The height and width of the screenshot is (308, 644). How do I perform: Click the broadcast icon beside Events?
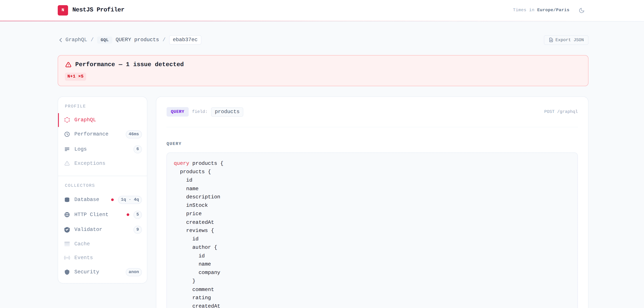coord(67,258)
